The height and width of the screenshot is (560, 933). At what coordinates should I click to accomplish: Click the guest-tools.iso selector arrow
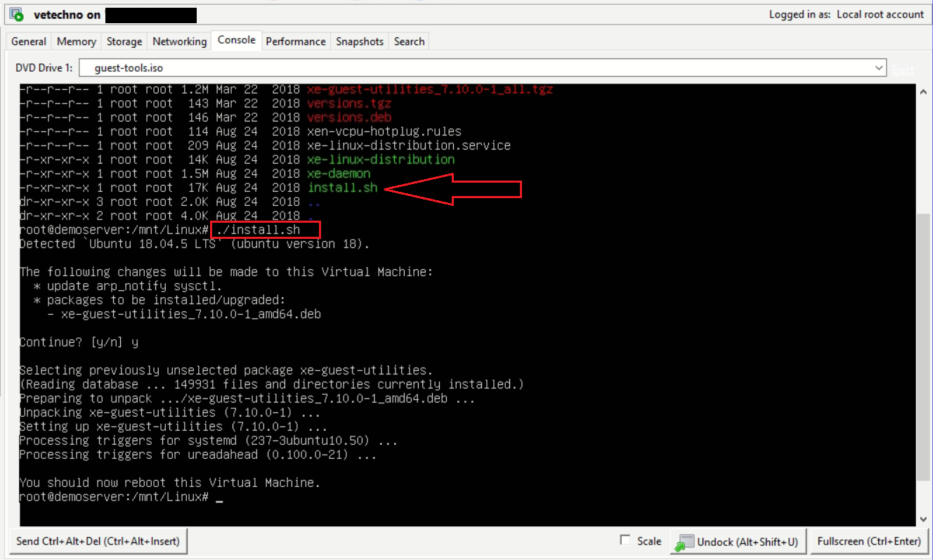877,67
